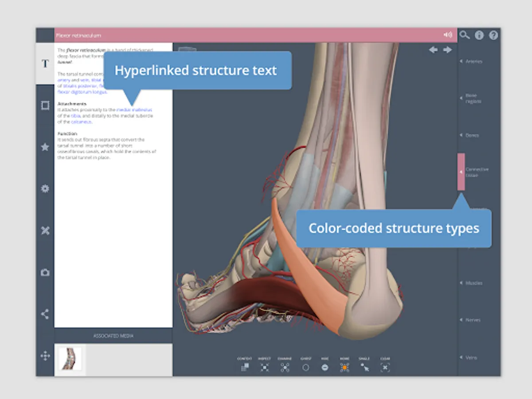This screenshot has width=532, height=399.
Task: Open the text description tab (T icon)
Action: coord(45,63)
